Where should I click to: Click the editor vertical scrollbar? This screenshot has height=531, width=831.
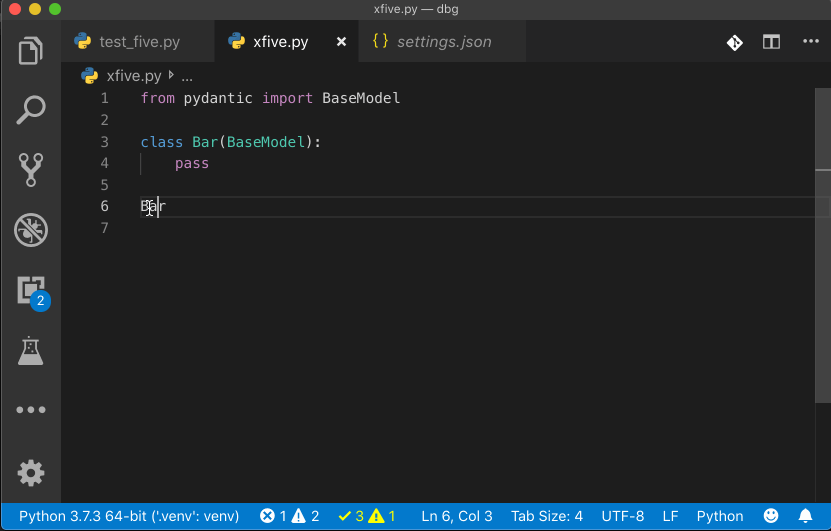point(823,245)
